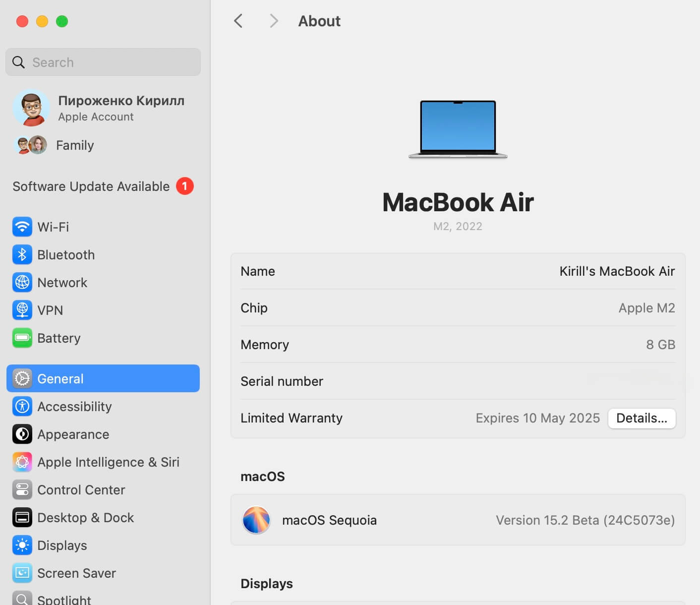Click the Apple Intelligence & Siri icon
This screenshot has width=700, height=605.
pyautogui.click(x=22, y=462)
